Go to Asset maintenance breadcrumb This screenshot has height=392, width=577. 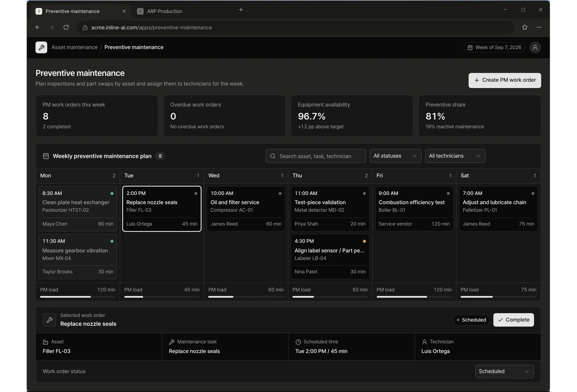[74, 47]
